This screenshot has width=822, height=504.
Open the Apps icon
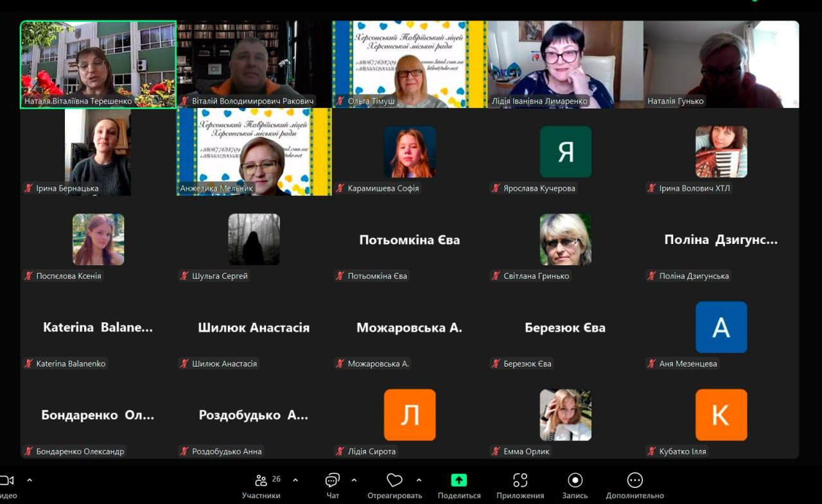tap(520, 480)
